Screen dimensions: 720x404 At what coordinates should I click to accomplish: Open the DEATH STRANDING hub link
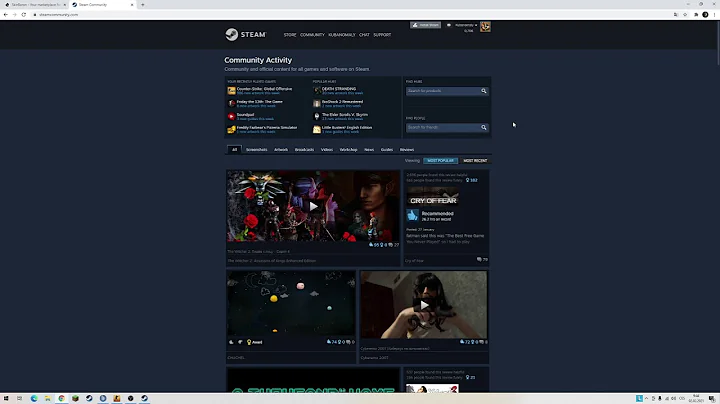pyautogui.click(x=339, y=89)
